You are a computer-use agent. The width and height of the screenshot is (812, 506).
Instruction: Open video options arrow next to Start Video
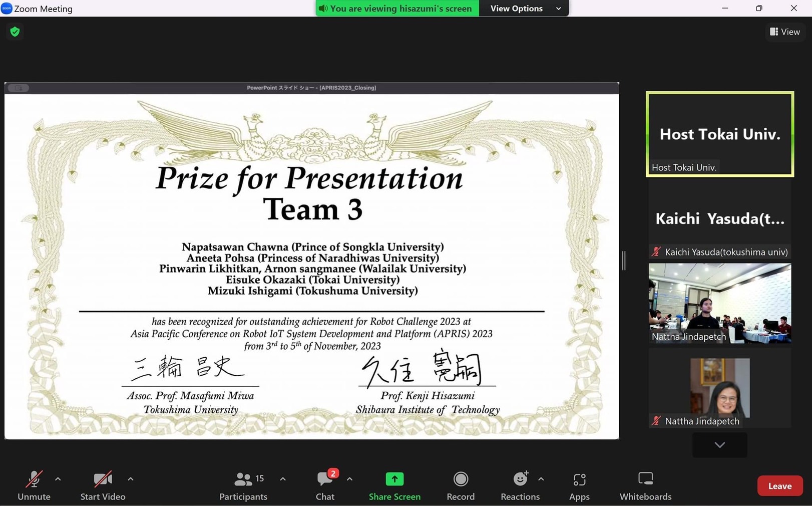click(x=131, y=479)
